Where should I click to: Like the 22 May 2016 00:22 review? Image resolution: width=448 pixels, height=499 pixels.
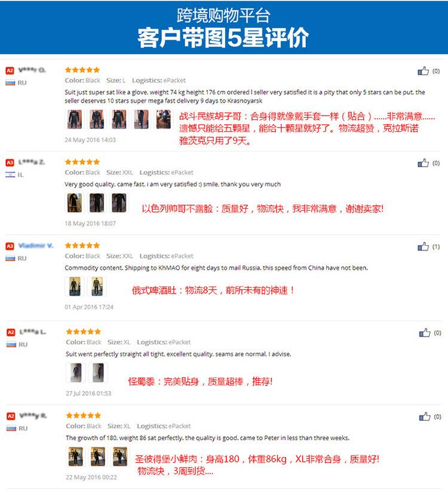425,416
